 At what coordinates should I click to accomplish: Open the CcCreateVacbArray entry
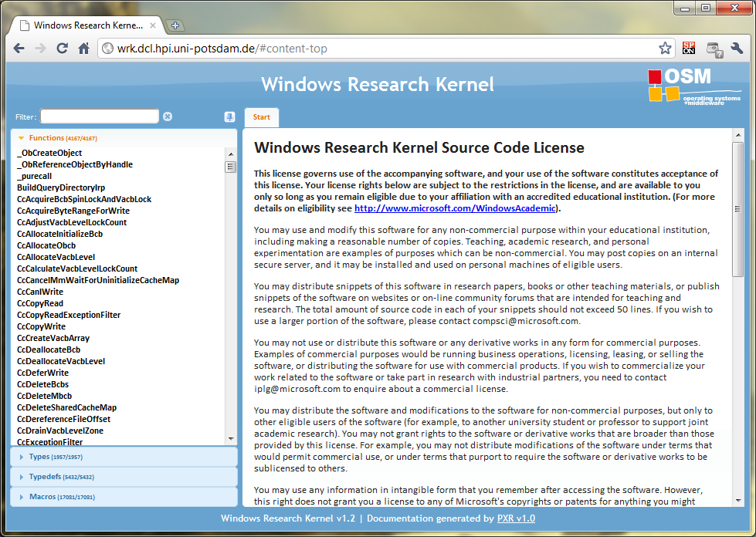(x=53, y=338)
